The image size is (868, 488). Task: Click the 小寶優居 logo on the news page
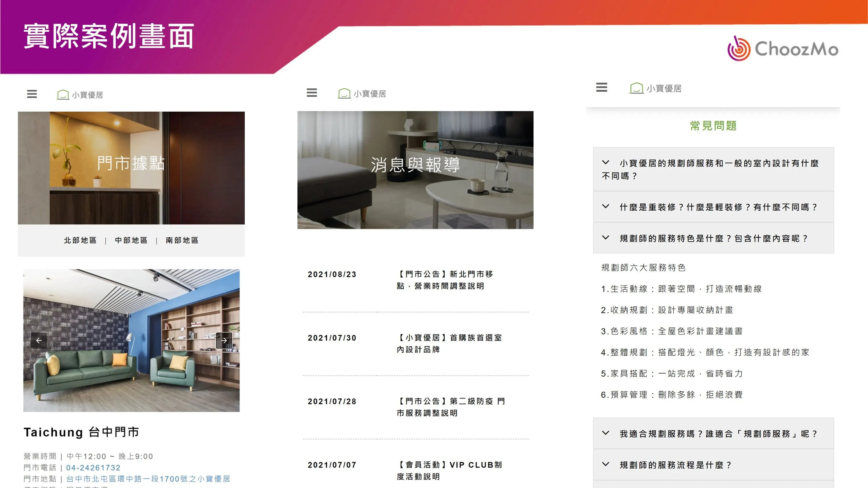tap(362, 93)
